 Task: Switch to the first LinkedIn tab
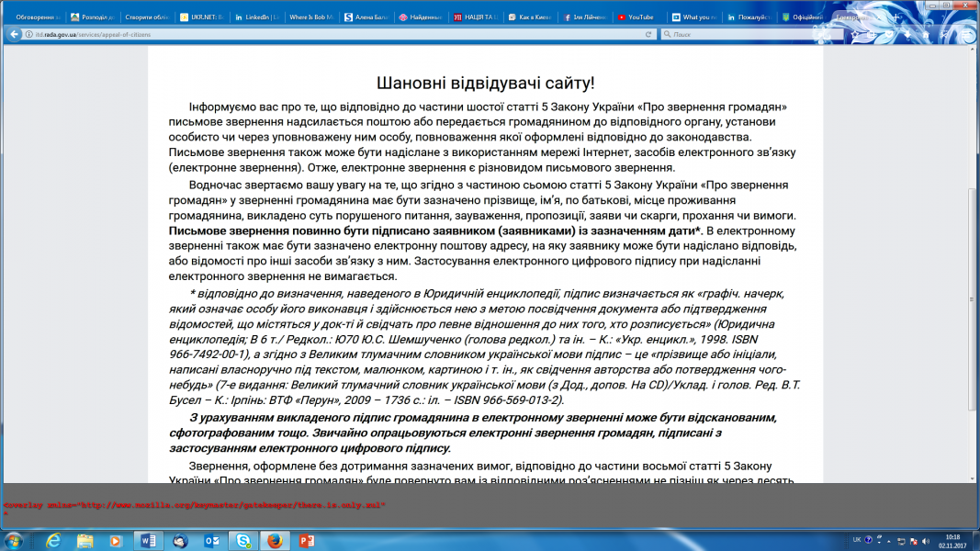256,17
